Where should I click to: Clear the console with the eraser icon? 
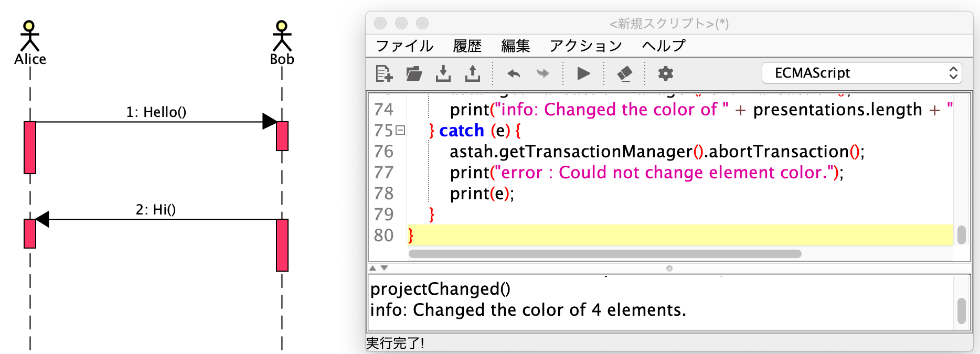click(x=624, y=73)
